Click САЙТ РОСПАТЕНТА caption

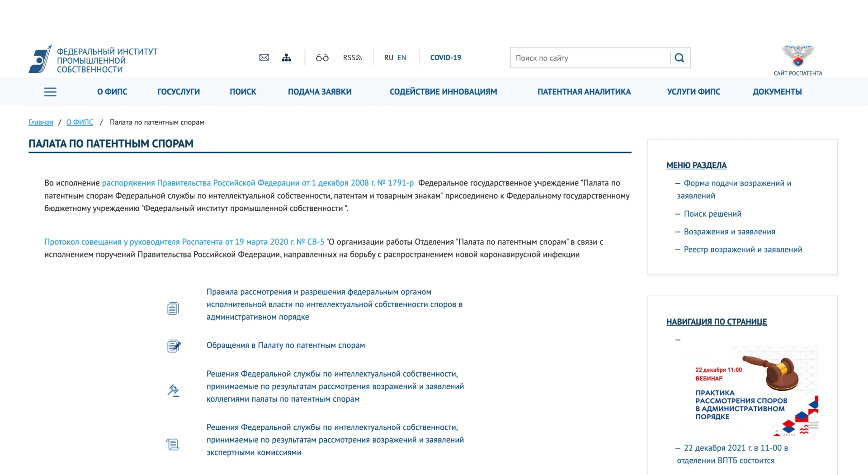click(798, 73)
